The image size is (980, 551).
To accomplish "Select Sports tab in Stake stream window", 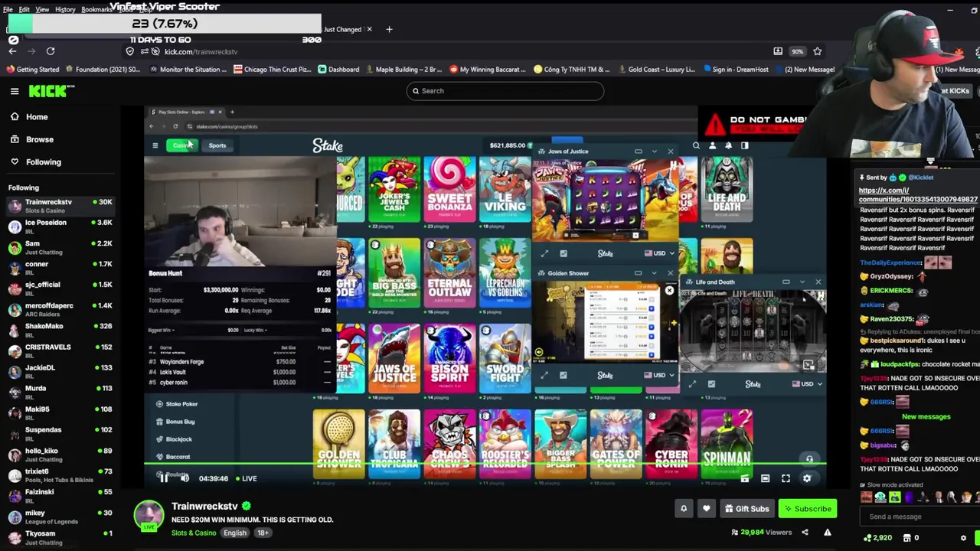I will click(x=217, y=145).
